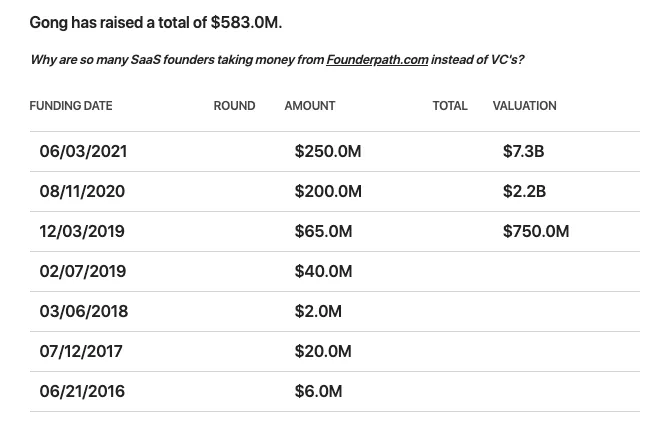
Task: Select the 07/12/2017 funding date
Action: click(x=82, y=352)
